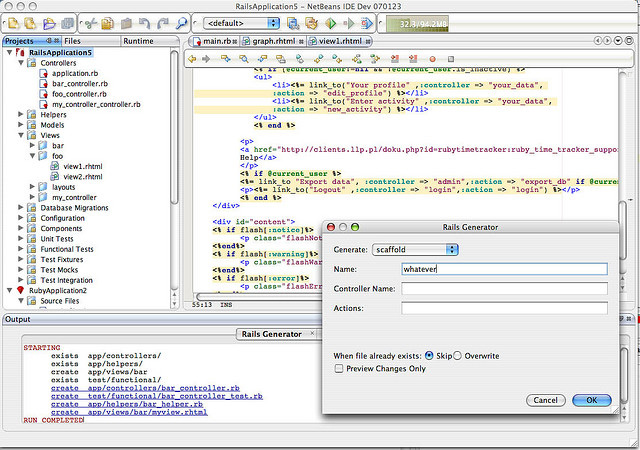This screenshot has height=450, width=640.
Task: Click the Undo arrow in main toolbar
Action: [147, 22]
